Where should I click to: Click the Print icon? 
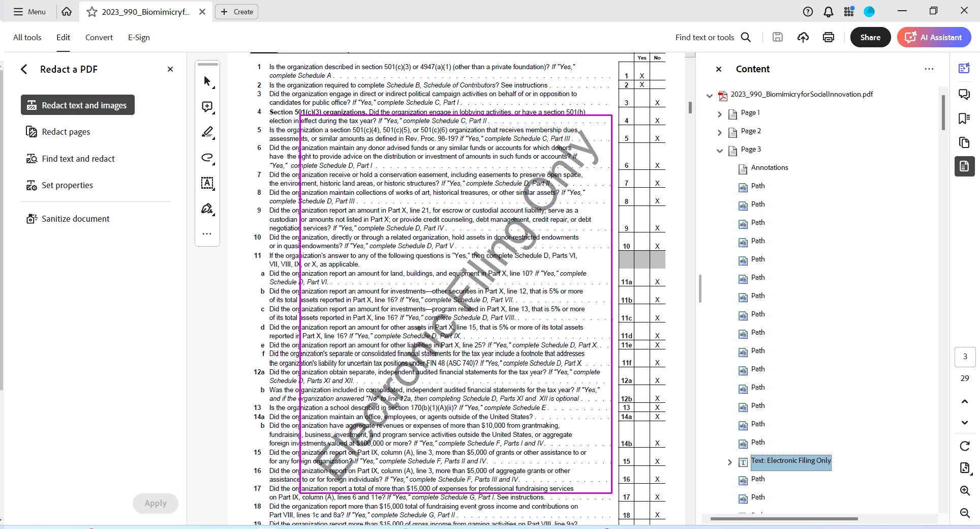[829, 37]
